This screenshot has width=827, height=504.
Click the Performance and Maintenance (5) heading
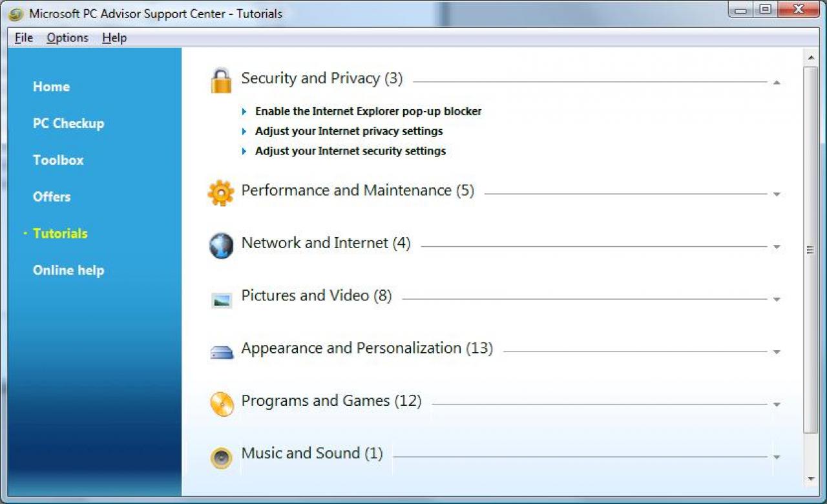coord(357,191)
